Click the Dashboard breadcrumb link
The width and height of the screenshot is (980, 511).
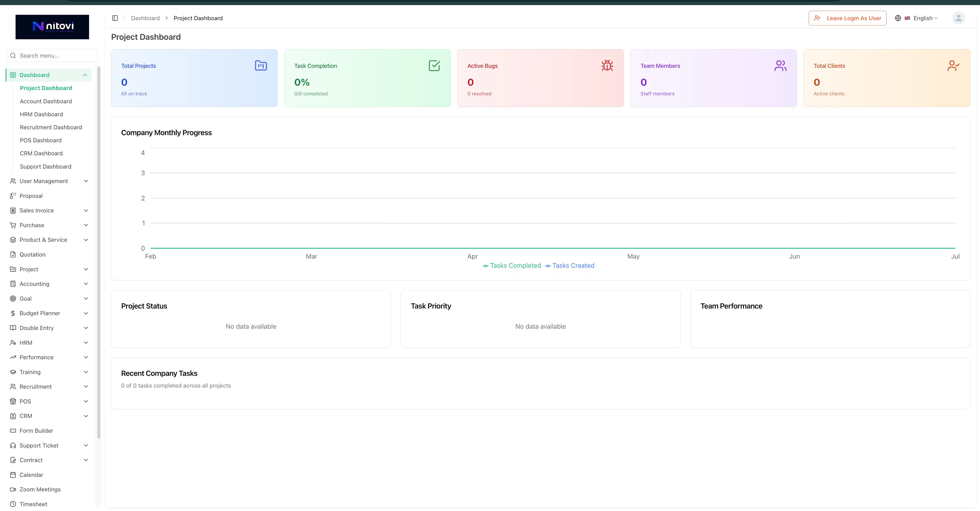tap(145, 18)
